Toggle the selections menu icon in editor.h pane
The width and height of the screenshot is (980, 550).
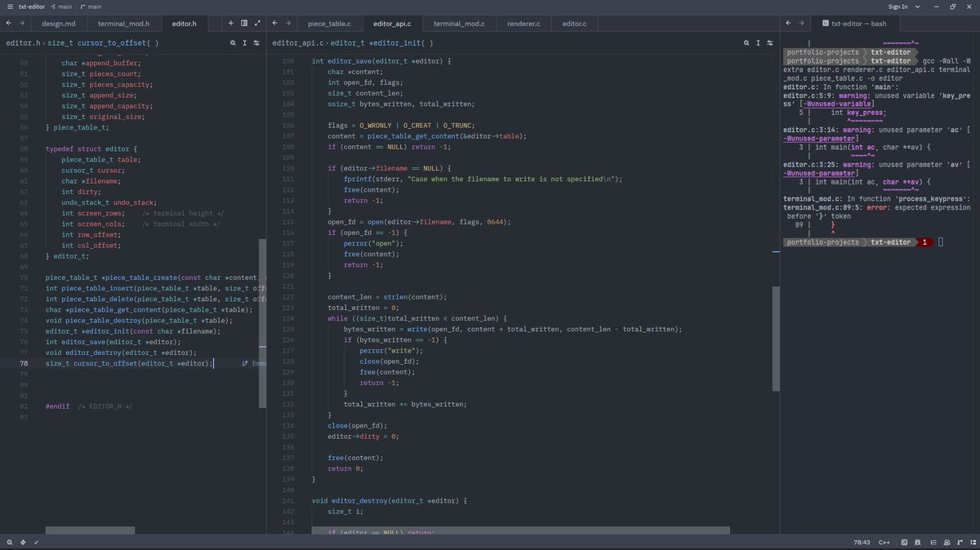244,42
